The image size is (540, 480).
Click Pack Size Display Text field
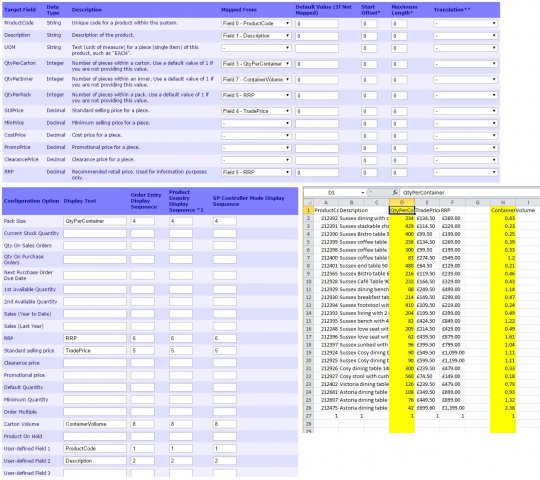coord(95,221)
